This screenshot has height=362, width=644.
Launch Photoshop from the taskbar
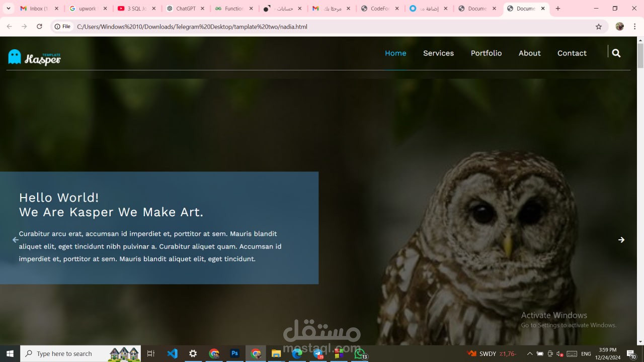(234, 353)
